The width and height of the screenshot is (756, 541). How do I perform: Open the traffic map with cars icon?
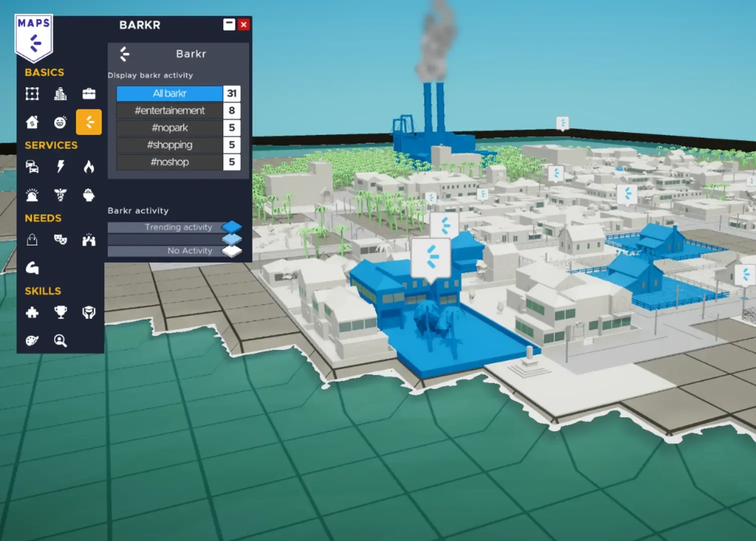32,167
